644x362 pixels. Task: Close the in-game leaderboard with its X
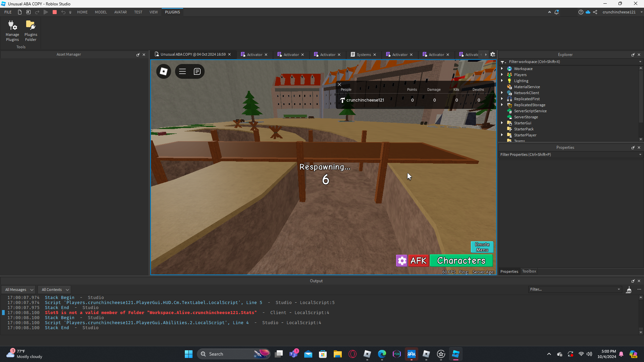pyautogui.click(x=339, y=84)
